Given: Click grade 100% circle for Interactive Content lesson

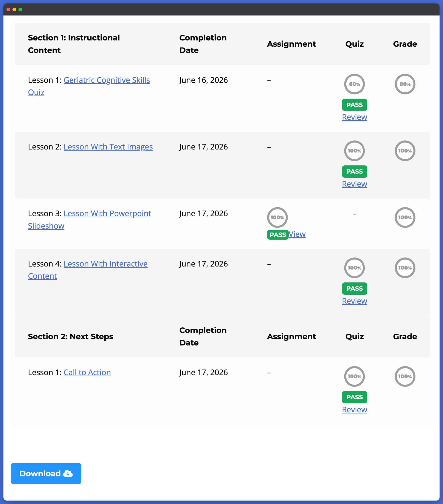Looking at the screenshot, I should tap(405, 268).
